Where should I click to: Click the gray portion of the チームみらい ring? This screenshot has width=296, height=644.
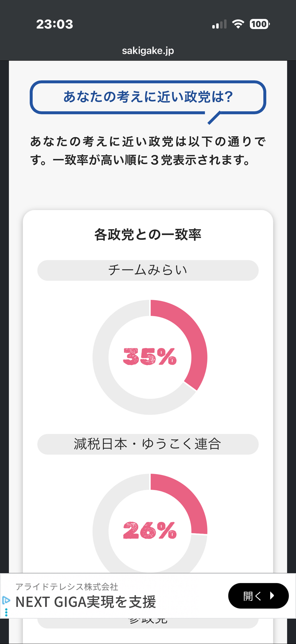106,377
